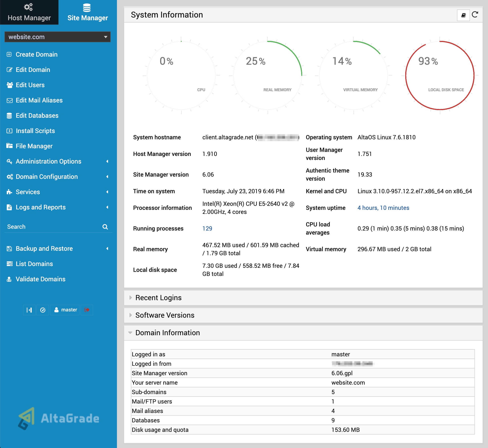Click the search magnifier icon

105,227
